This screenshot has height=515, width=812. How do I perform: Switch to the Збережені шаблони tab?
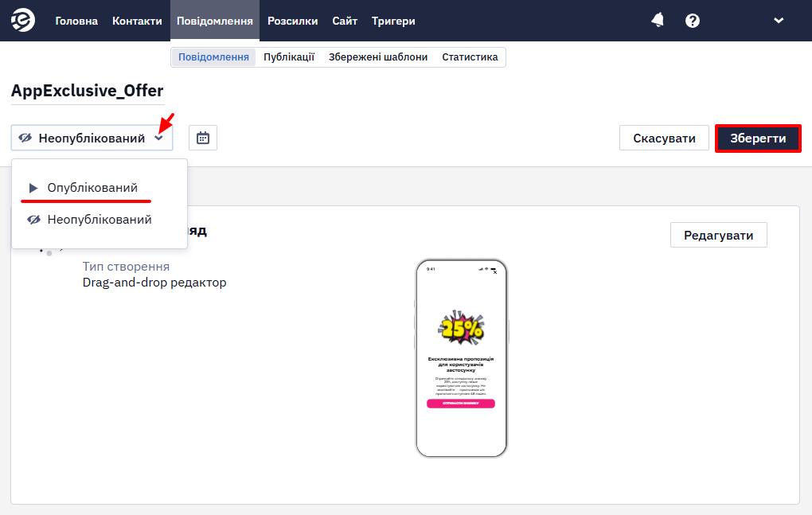tap(378, 57)
